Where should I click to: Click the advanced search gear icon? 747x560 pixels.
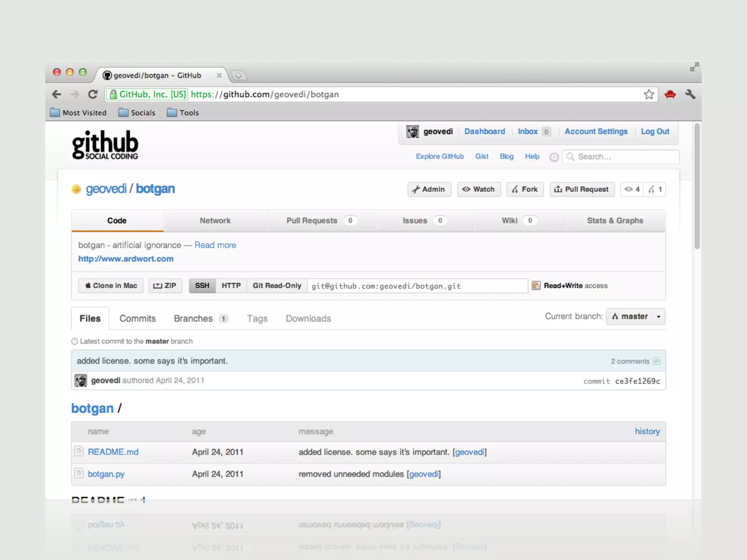[x=554, y=157]
